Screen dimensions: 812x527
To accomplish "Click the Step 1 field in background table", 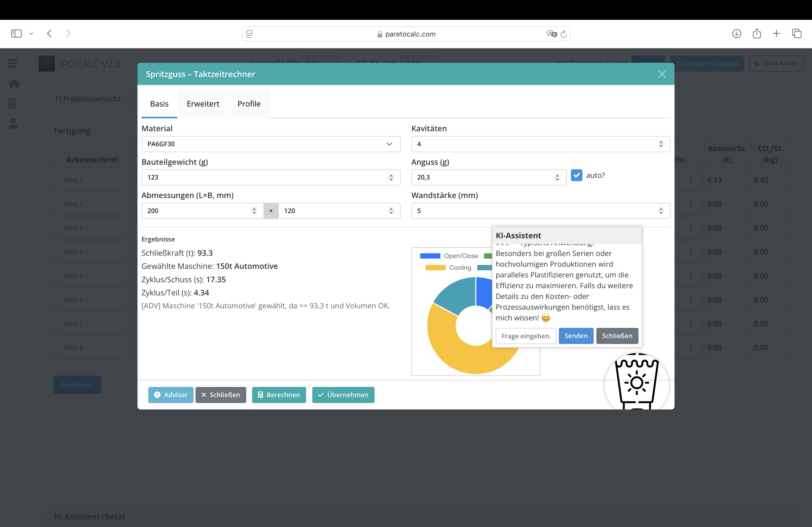I will pos(92,180).
